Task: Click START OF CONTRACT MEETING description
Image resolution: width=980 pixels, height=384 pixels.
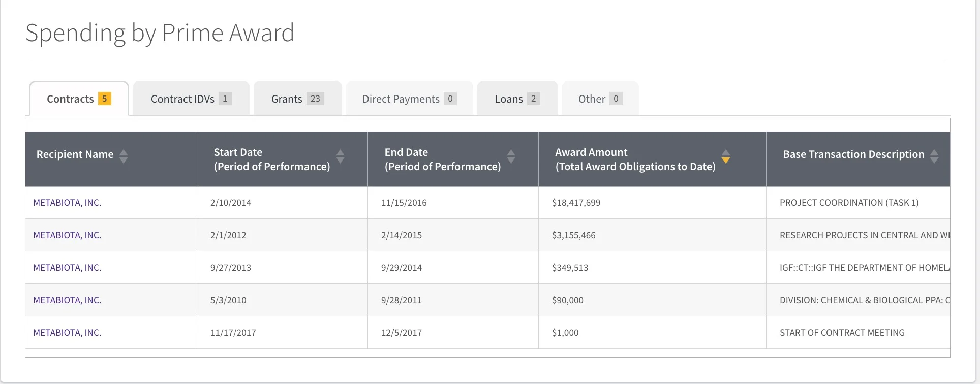Action: [x=842, y=333]
